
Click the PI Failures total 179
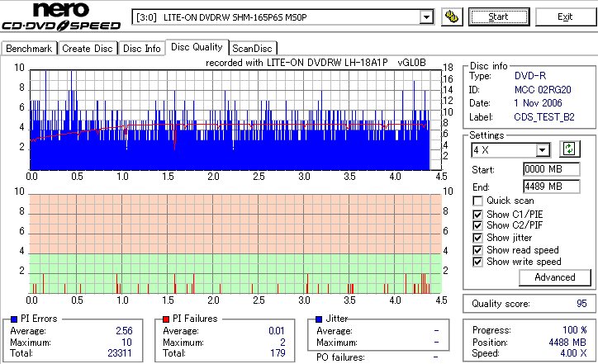[278, 353]
